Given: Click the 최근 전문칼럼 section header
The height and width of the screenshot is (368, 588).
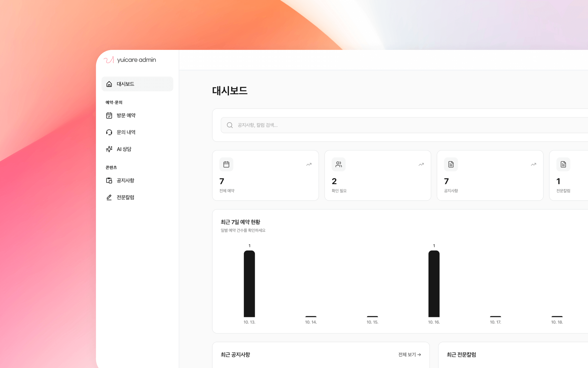Looking at the screenshot, I should [461, 354].
